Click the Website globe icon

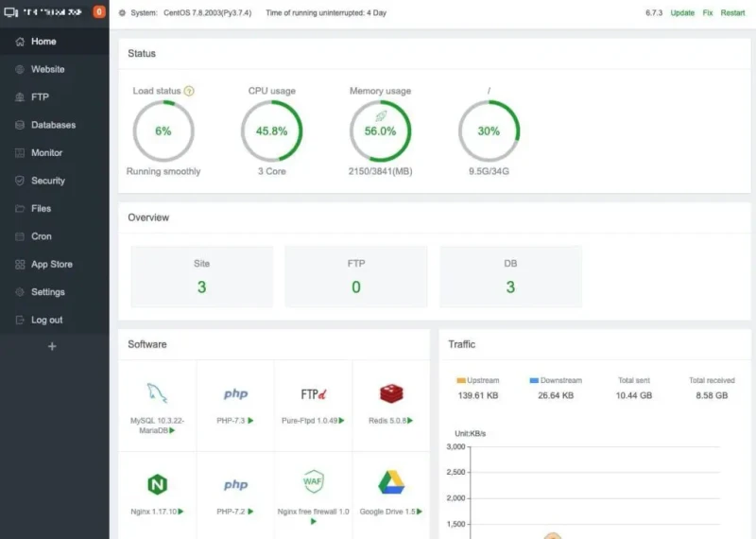tap(20, 69)
